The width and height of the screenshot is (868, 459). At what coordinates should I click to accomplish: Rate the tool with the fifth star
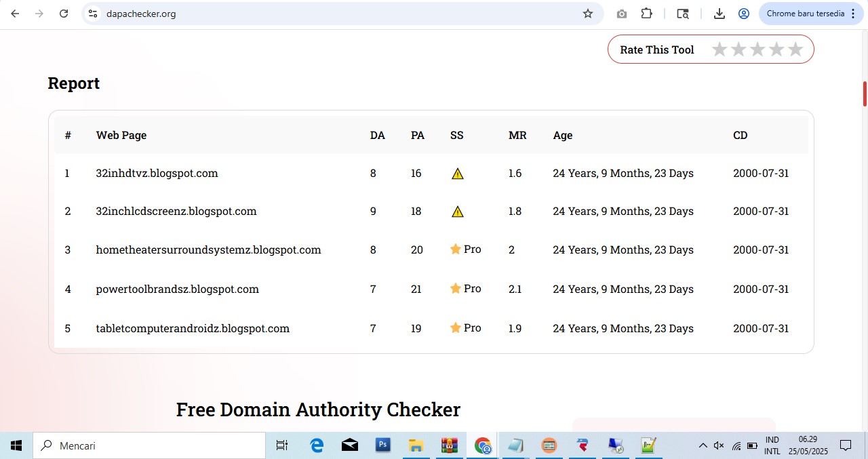click(795, 49)
